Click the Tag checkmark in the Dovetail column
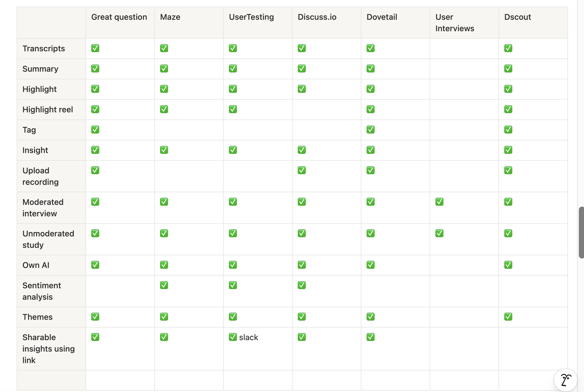The height and width of the screenshot is (392, 584). click(370, 130)
